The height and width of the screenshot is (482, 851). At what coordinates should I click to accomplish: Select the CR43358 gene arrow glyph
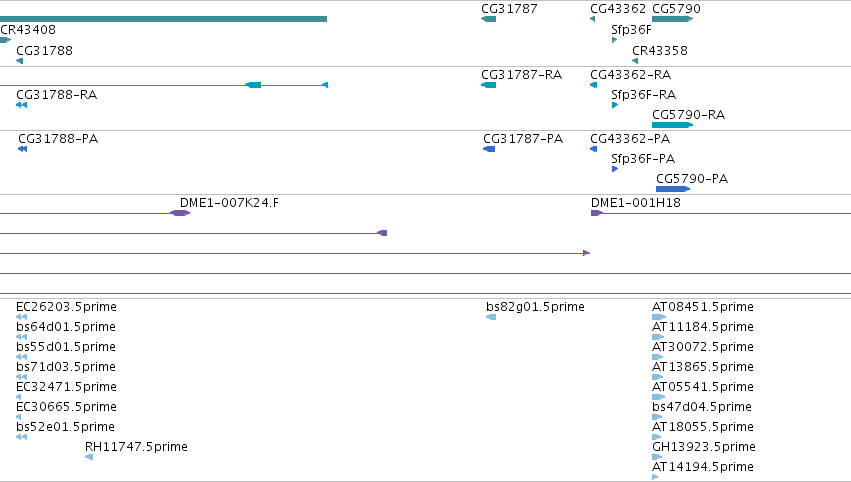(x=635, y=61)
